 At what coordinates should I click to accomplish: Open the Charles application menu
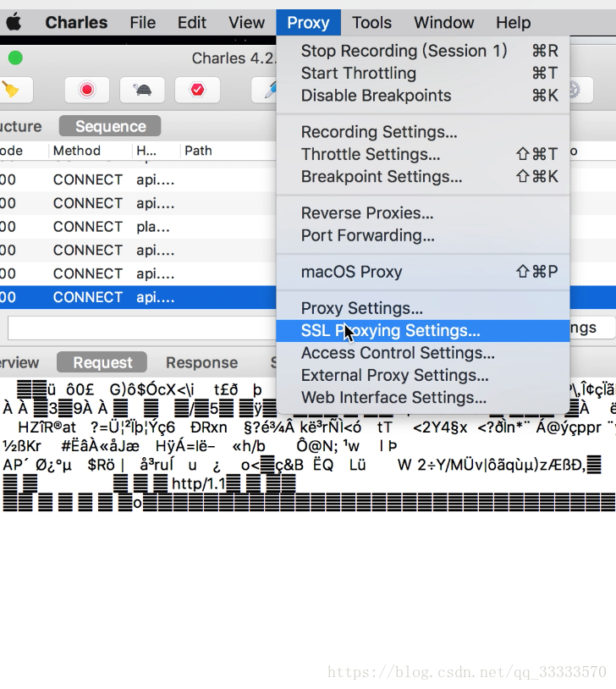click(x=76, y=22)
